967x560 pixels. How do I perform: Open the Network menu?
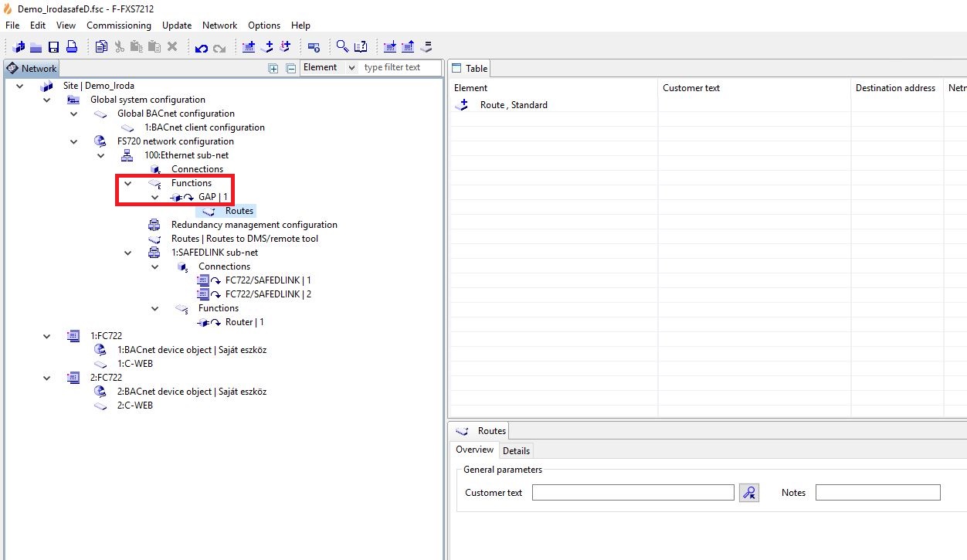(219, 25)
